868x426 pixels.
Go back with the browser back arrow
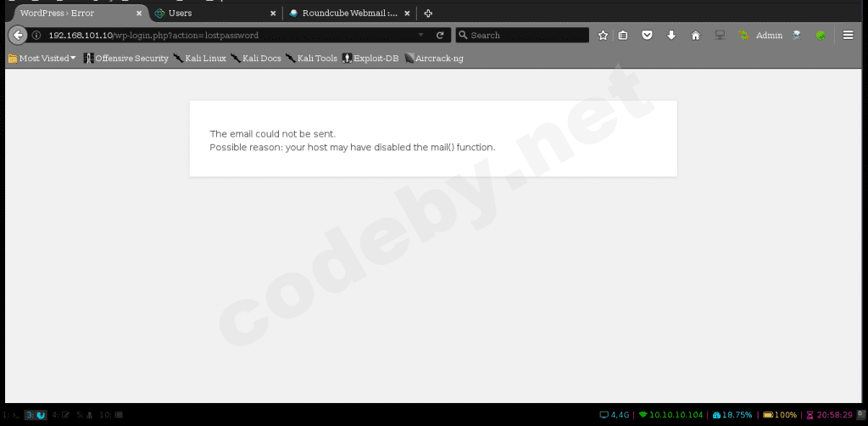pyautogui.click(x=18, y=36)
